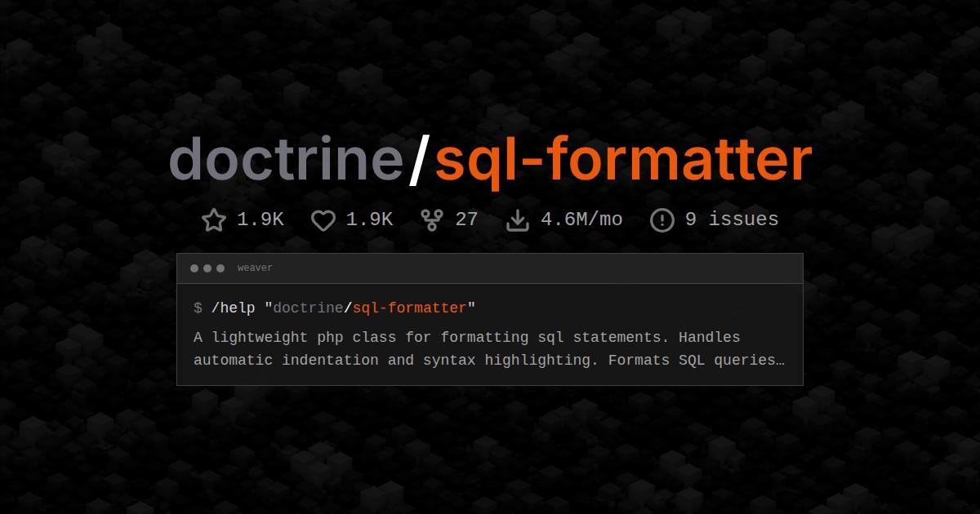
Task: Click the issues alert icon
Action: click(x=661, y=219)
